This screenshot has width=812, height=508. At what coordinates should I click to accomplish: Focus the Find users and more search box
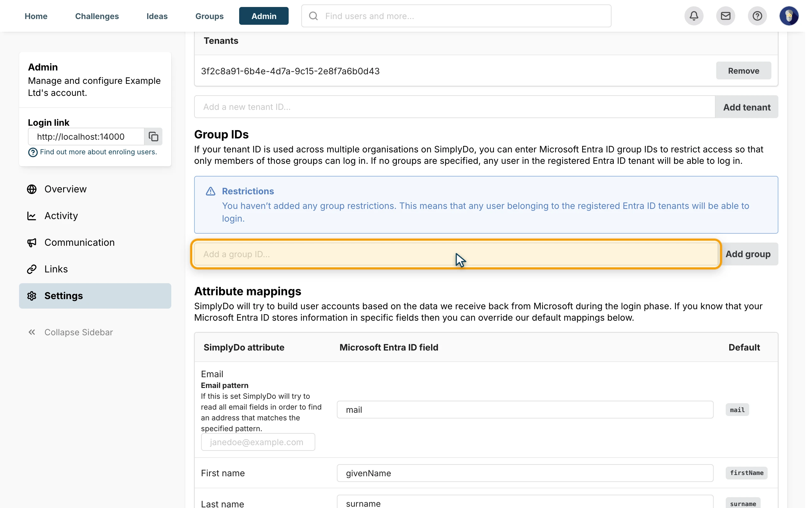click(x=456, y=16)
